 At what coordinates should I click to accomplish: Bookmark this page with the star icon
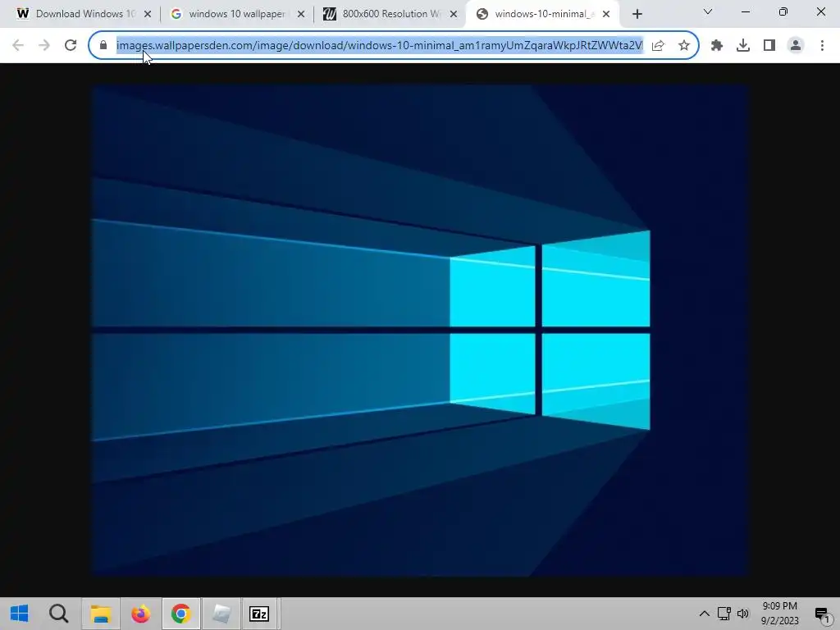pyautogui.click(x=683, y=46)
